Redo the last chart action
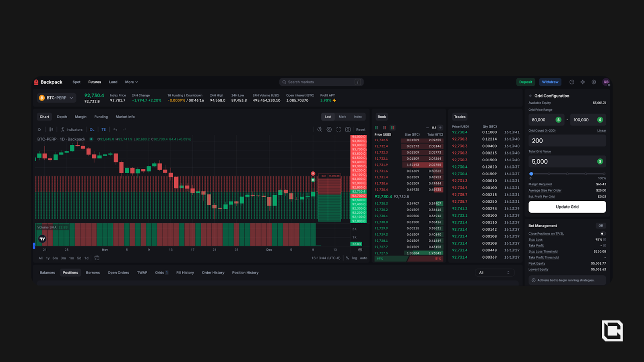This screenshot has width=644, height=362. point(124,130)
